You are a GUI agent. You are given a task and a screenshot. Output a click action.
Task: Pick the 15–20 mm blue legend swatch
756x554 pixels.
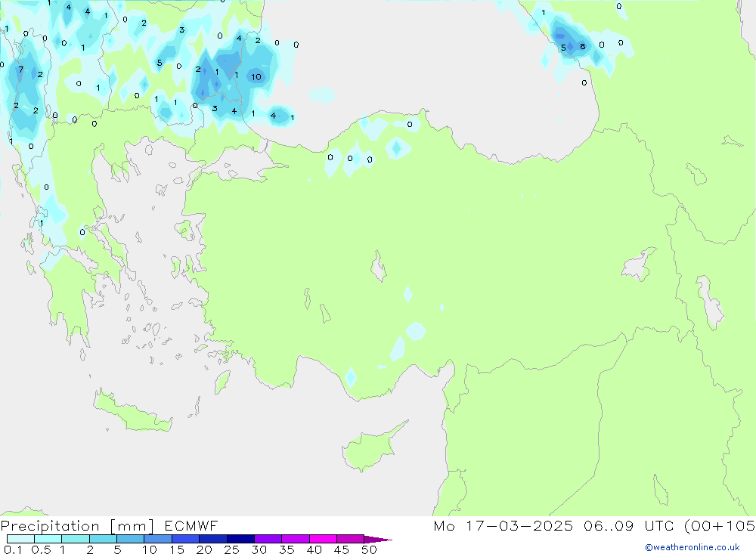tap(185, 539)
